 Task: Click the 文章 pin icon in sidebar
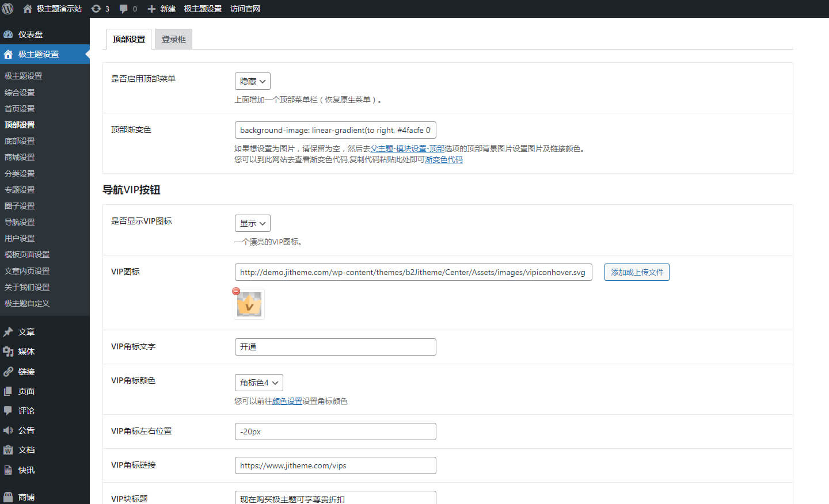pyautogui.click(x=8, y=332)
